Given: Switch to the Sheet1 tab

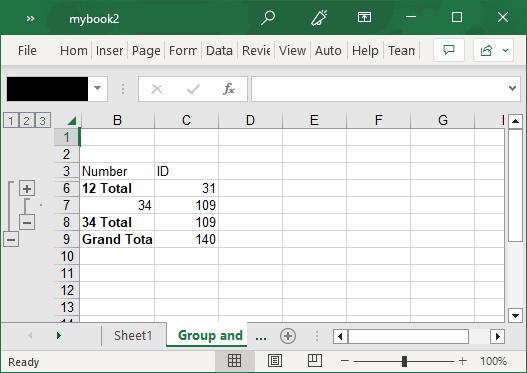Looking at the screenshot, I should point(133,335).
